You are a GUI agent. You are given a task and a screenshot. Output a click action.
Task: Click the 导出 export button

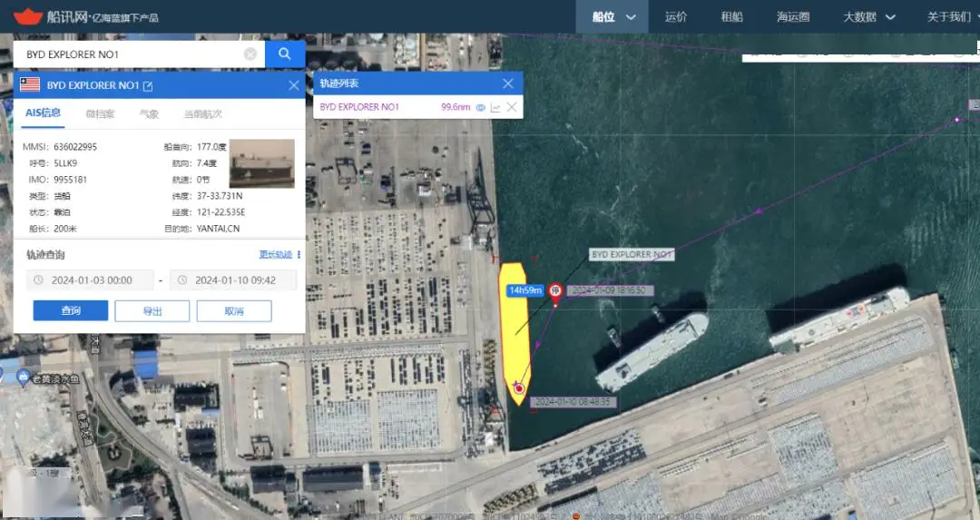pyautogui.click(x=152, y=310)
